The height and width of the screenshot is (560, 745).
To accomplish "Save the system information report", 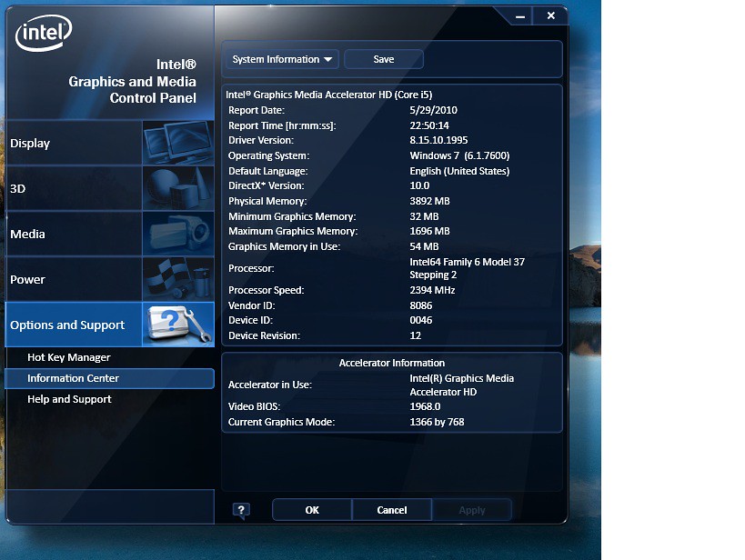I will point(384,59).
